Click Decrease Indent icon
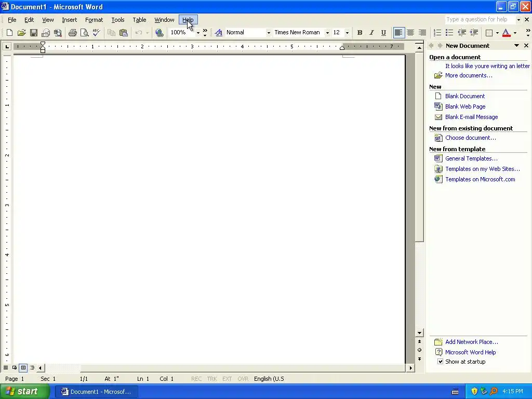The height and width of the screenshot is (399, 532). pos(462,33)
